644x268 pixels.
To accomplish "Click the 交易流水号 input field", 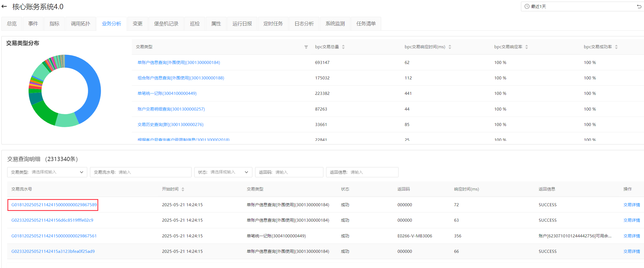I will (x=141, y=172).
